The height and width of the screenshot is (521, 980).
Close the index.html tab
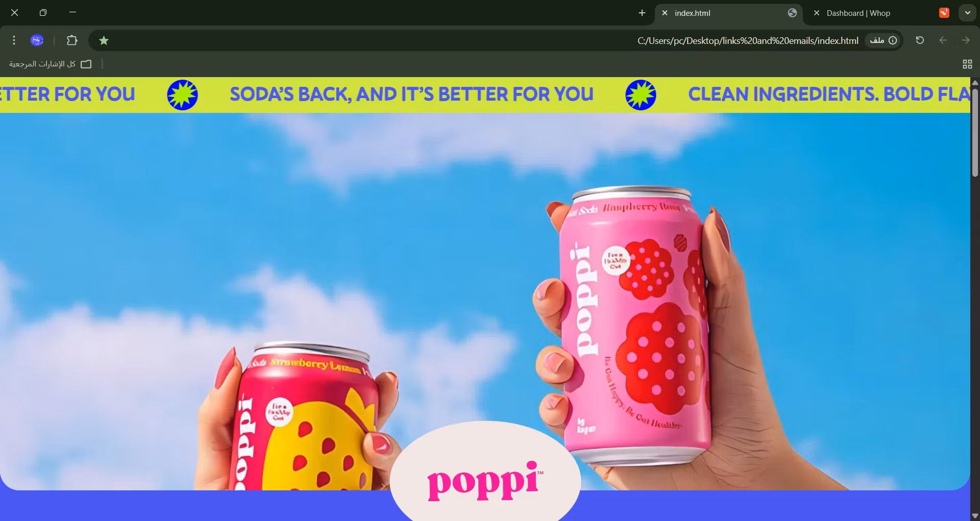pyautogui.click(x=665, y=13)
